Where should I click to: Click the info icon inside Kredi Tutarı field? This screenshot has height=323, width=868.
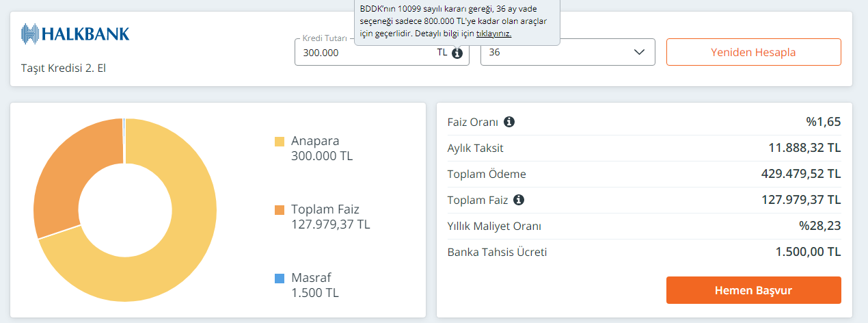[457, 53]
